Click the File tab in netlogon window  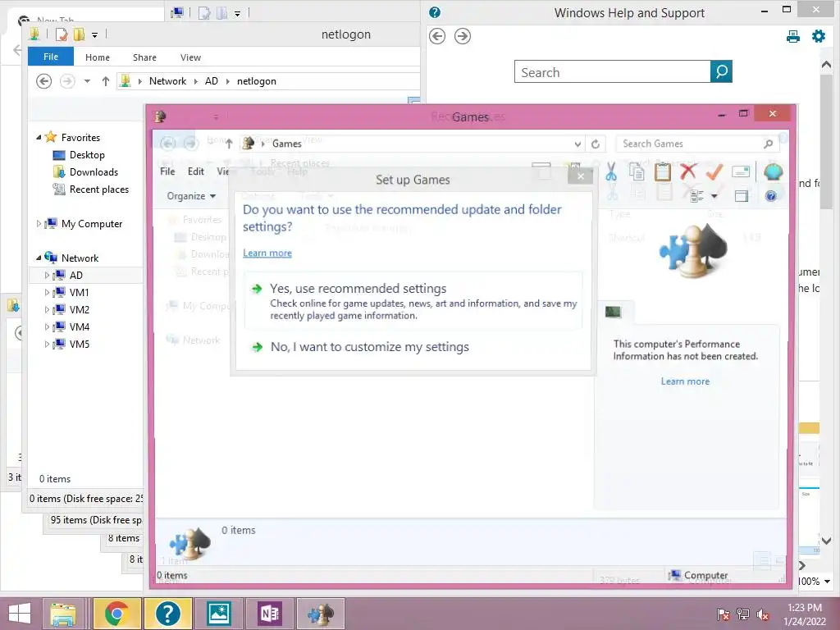click(x=51, y=57)
